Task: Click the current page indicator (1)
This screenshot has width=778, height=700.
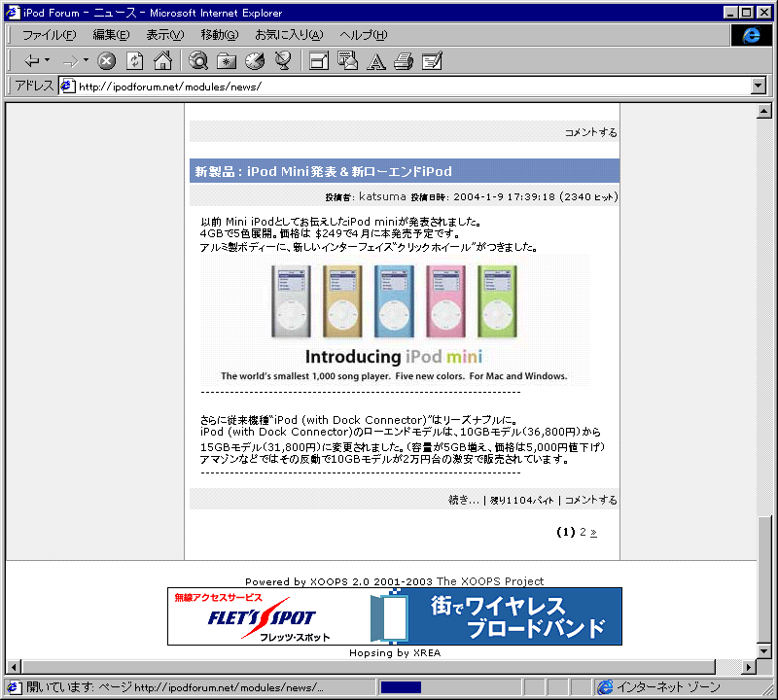Action: tap(566, 532)
